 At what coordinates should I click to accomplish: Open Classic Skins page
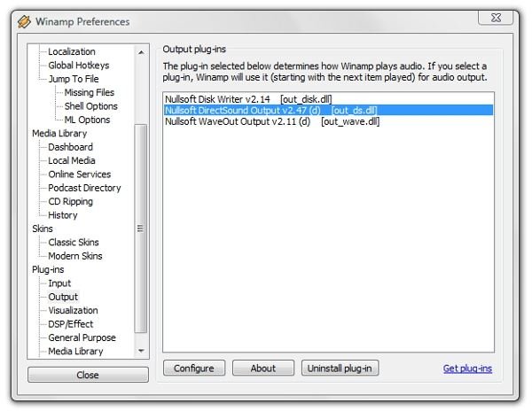coord(74,242)
